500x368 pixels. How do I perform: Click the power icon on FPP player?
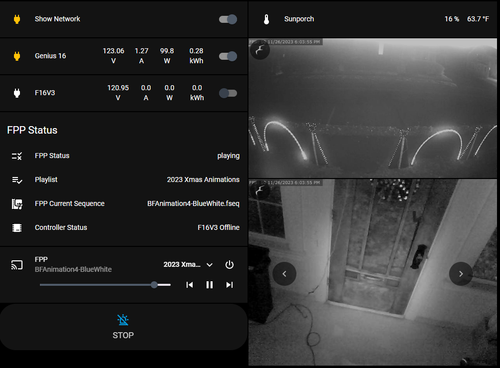tap(229, 265)
